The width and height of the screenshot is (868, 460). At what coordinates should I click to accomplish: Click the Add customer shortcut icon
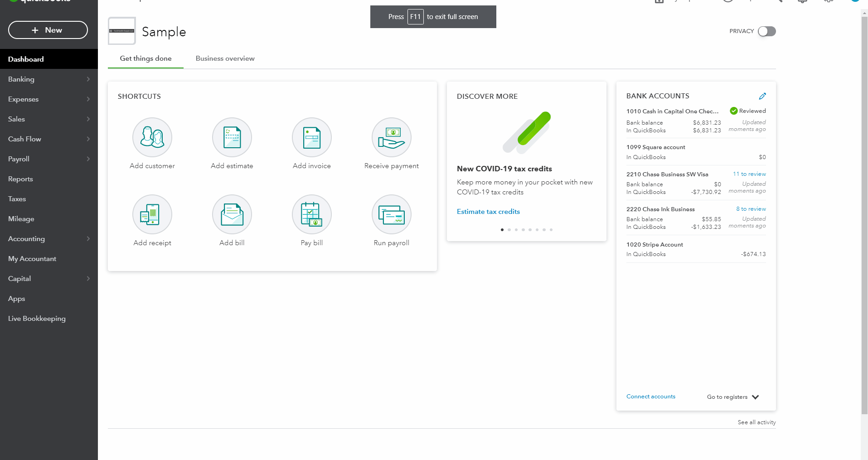pyautogui.click(x=152, y=137)
